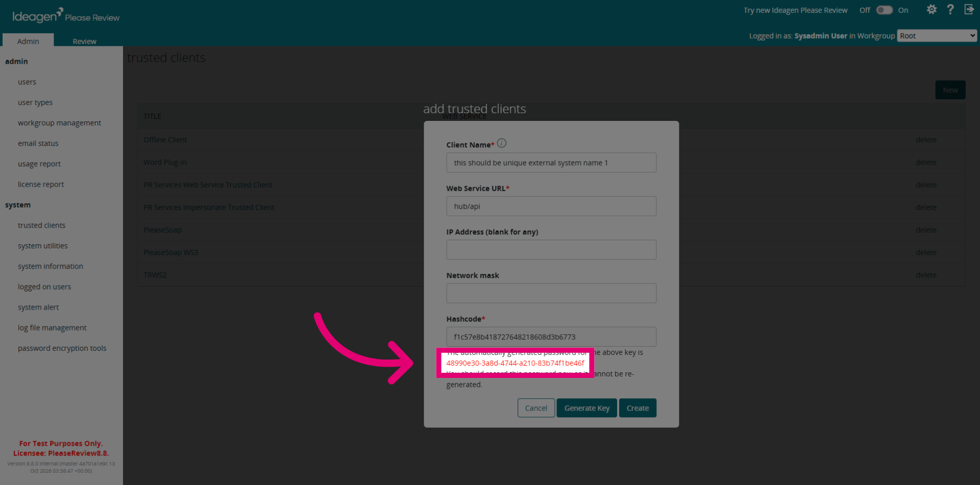
Task: Click the generated password 48990e30 text
Action: (515, 363)
